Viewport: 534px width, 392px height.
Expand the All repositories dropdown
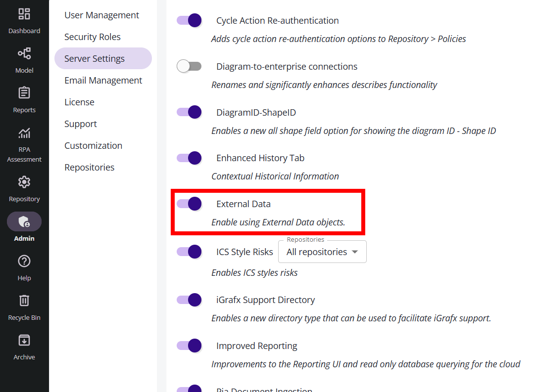coord(322,252)
